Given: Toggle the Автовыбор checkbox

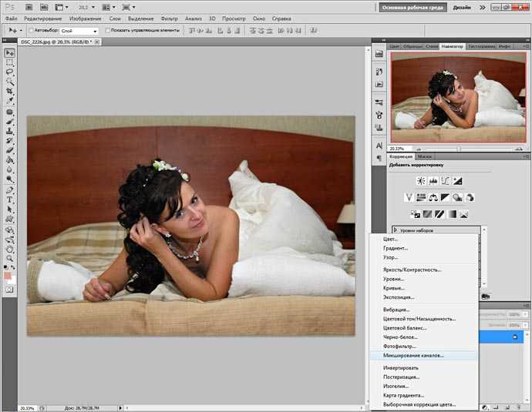Looking at the screenshot, I should pyautogui.click(x=31, y=31).
